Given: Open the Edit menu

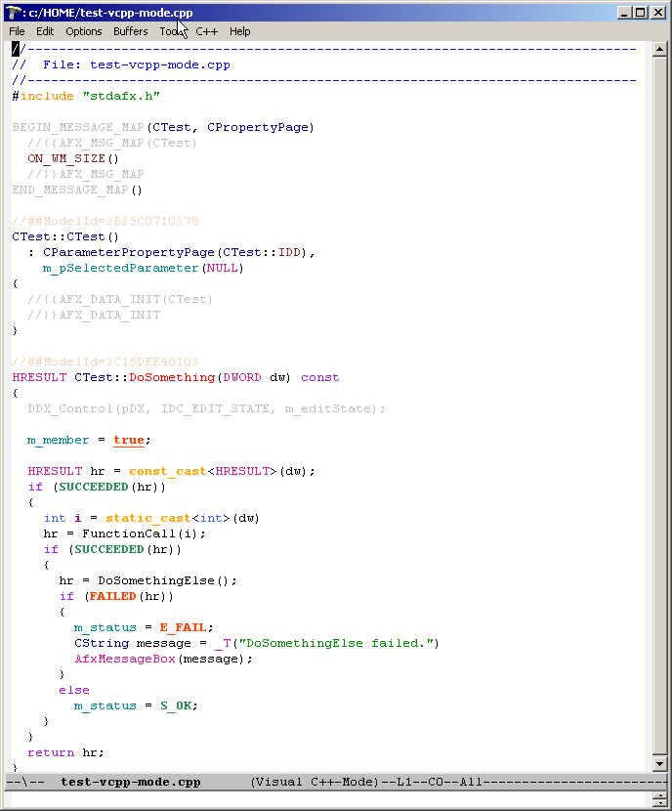Looking at the screenshot, I should 45,31.
